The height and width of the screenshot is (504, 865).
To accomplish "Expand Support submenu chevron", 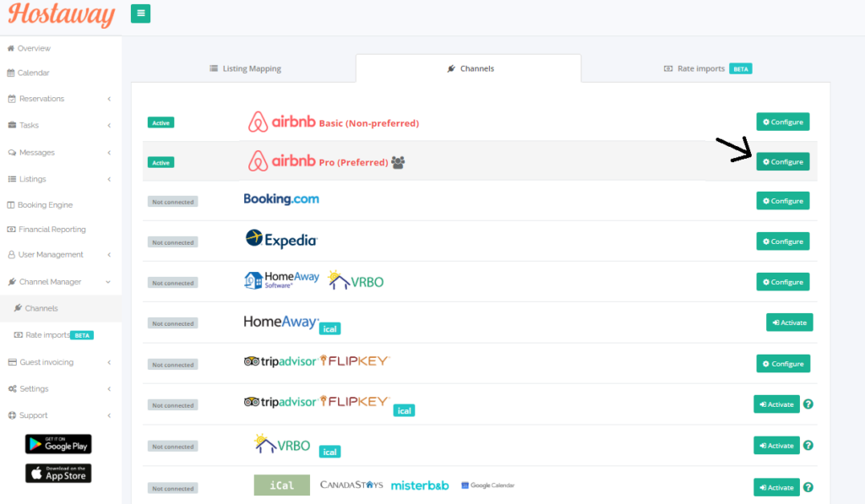I will [x=109, y=415].
